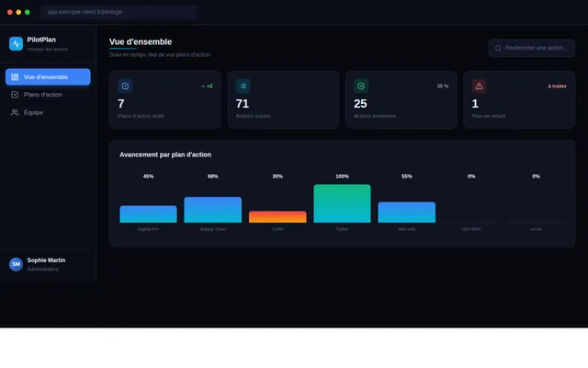Focus the Rechercher une action search field
Screen dimensions: 588x368
[531, 48]
